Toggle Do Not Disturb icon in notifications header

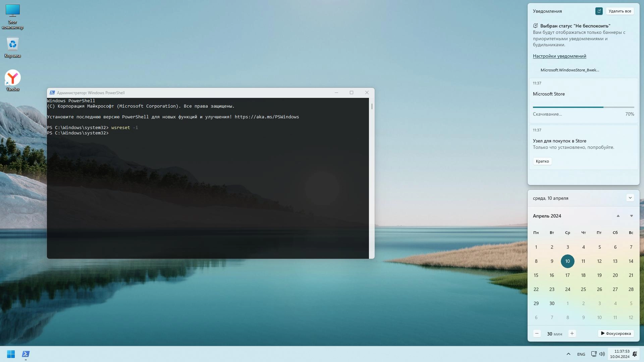pos(599,11)
